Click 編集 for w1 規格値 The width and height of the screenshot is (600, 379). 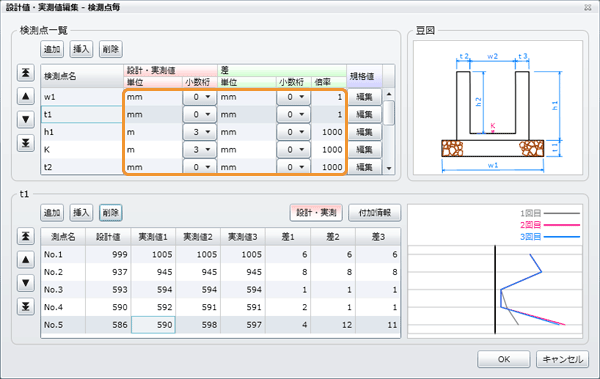click(x=364, y=97)
